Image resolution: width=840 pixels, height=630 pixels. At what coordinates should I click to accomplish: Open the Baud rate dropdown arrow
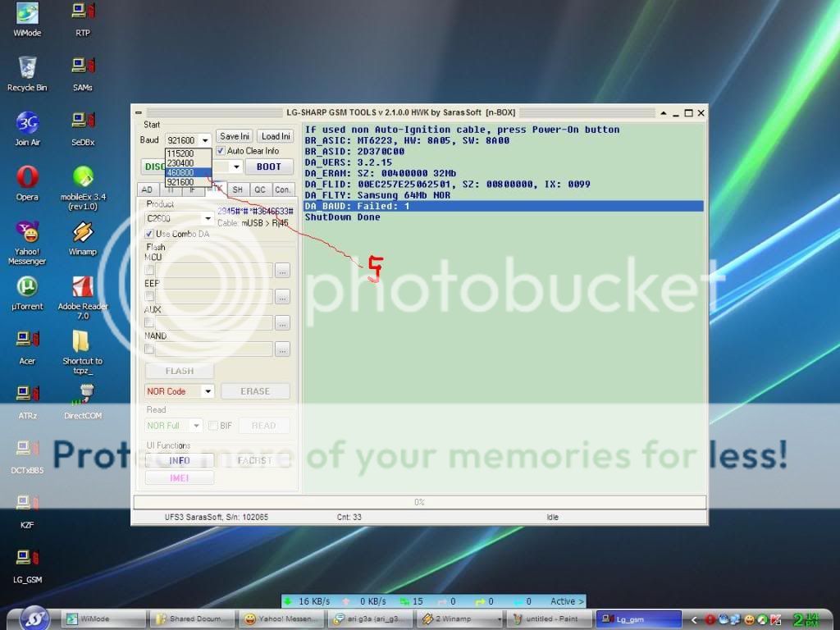pyautogui.click(x=205, y=140)
